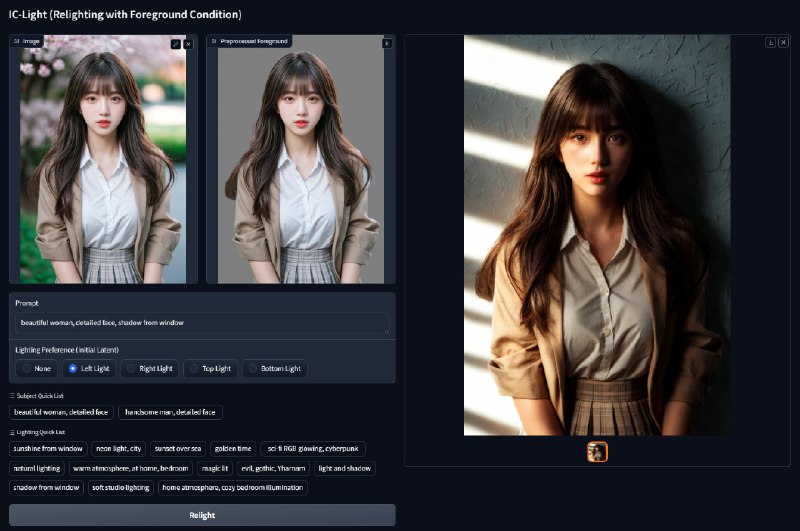
Task: Click into the Prompt text field
Action: [202, 323]
